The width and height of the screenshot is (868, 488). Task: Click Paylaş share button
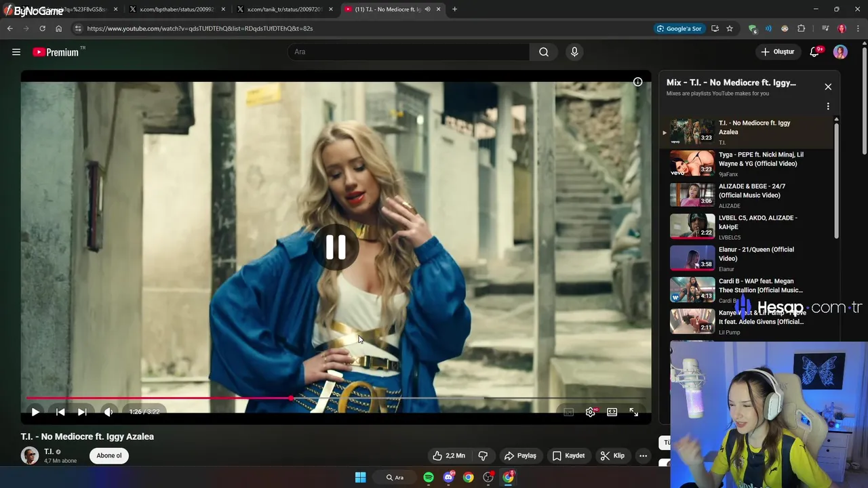coord(521,455)
